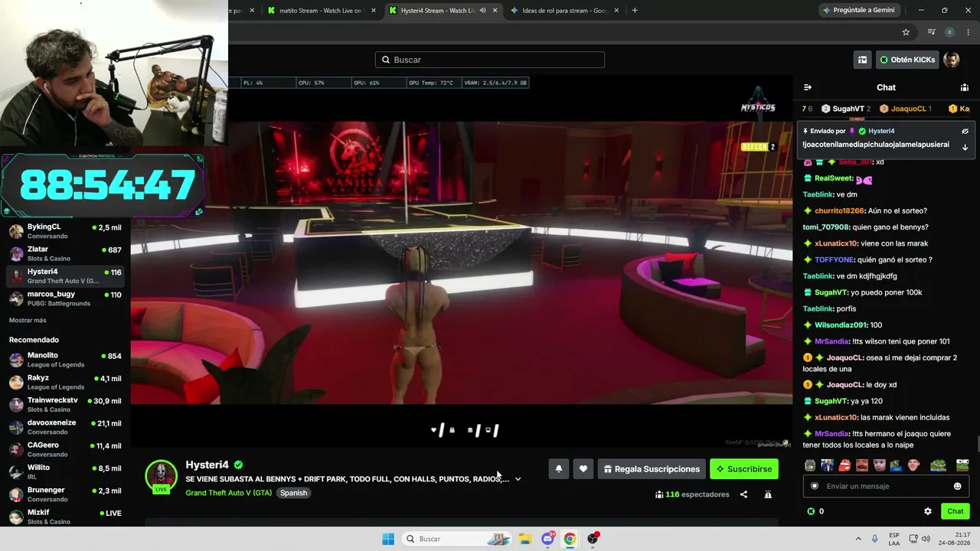The height and width of the screenshot is (551, 980).
Task: Open Willito recommended channel
Action: [x=65, y=471]
